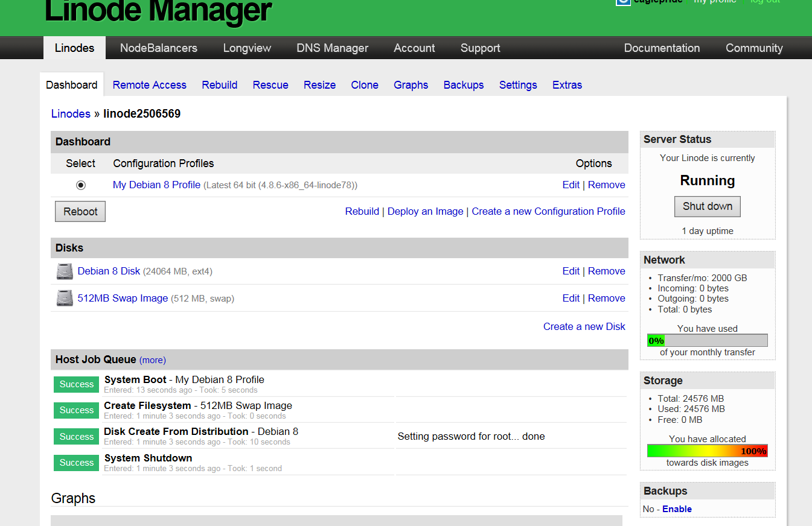
Task: Click Create a new Configuration Profile
Action: pos(549,211)
